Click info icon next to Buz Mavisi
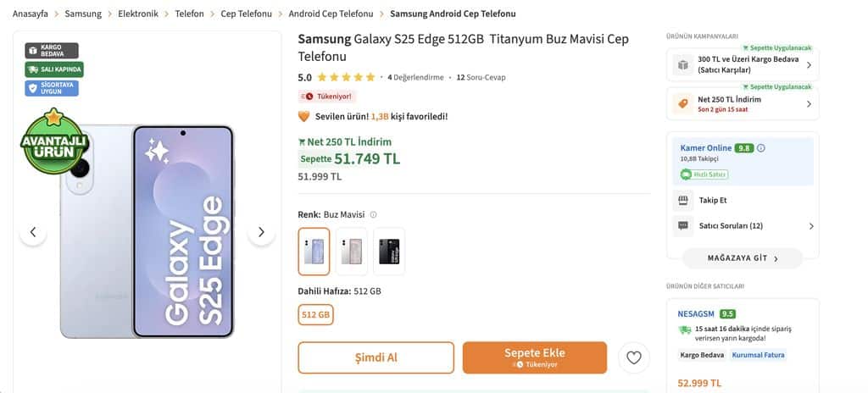Screen dimensions: 868x393 pyautogui.click(x=373, y=215)
